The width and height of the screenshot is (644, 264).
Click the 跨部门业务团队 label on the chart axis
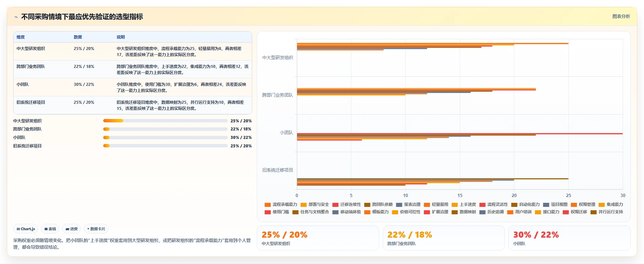(x=277, y=95)
